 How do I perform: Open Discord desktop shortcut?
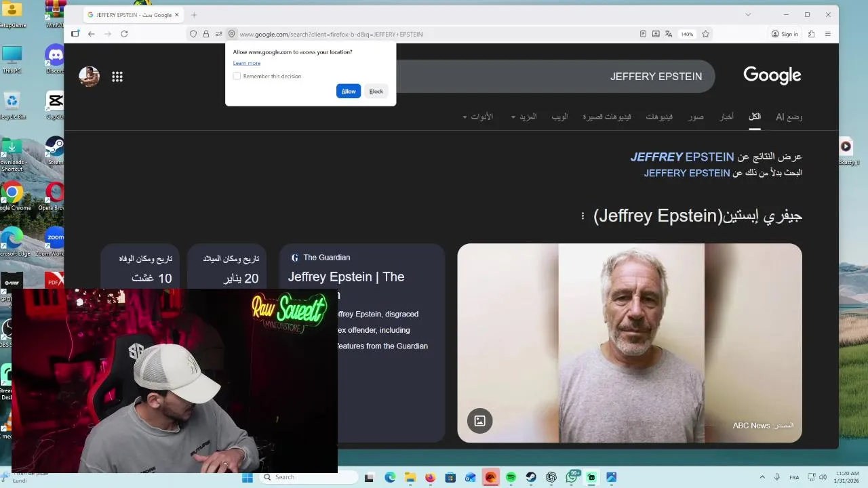(x=54, y=58)
